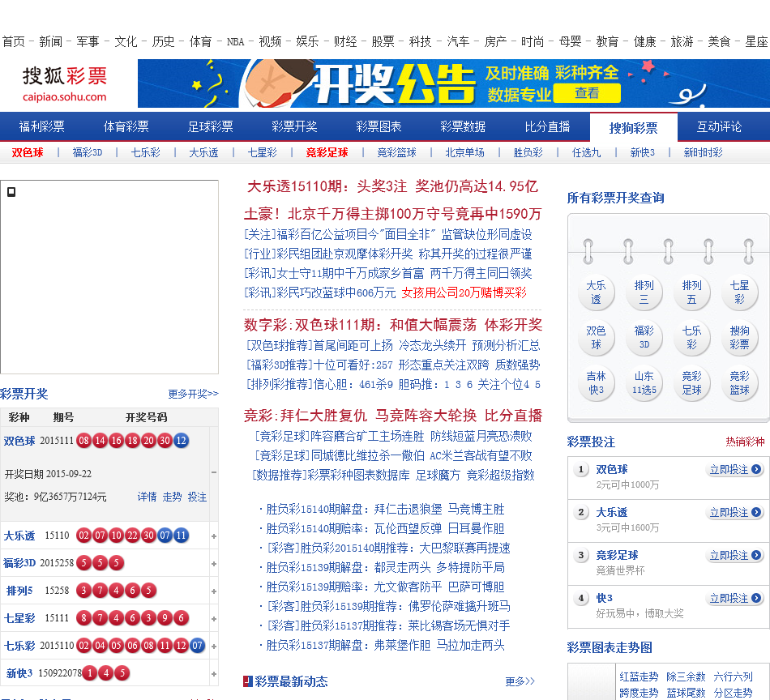Open the 更多开奖>> link
This screenshot has width=770, height=700.
coord(193,394)
